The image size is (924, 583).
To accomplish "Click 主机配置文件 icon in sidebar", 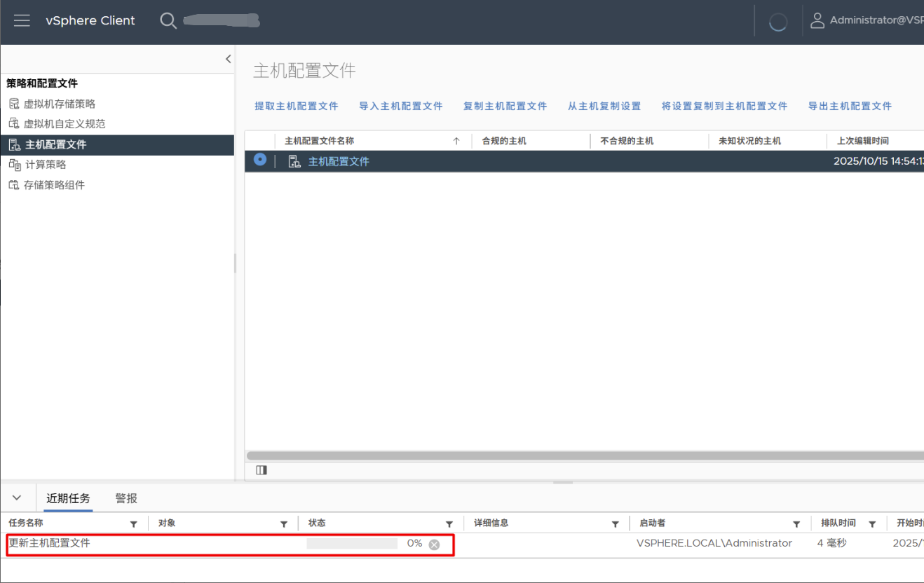I will 14,145.
